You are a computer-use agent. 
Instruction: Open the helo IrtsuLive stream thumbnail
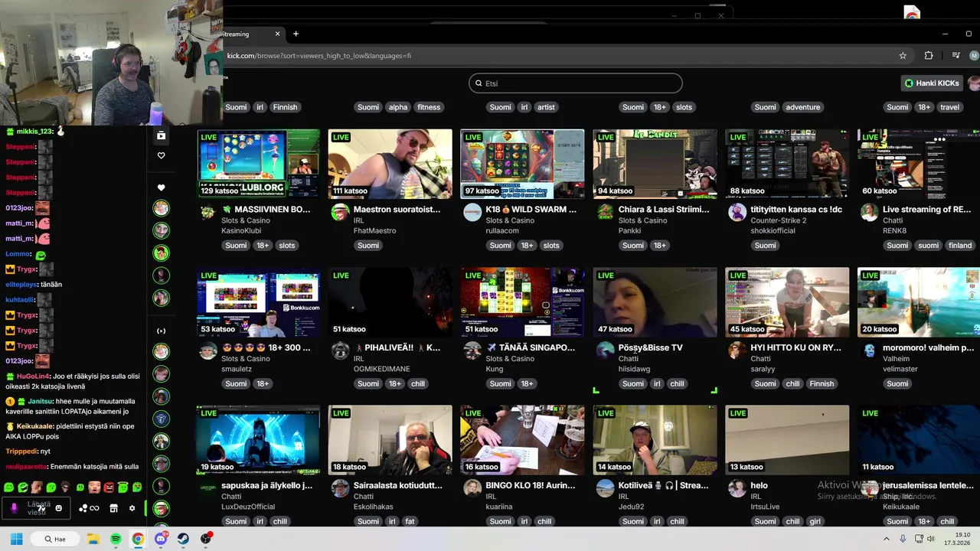click(787, 440)
